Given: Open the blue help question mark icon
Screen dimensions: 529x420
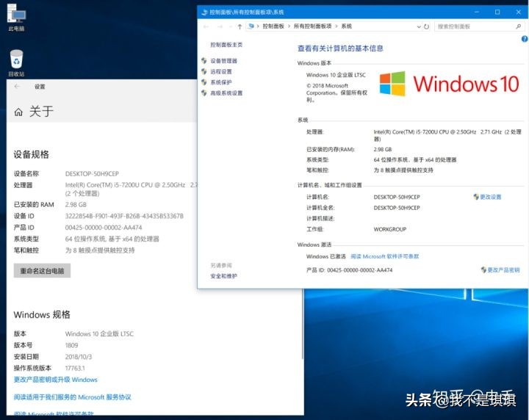Looking at the screenshot, I should pyautogui.click(x=525, y=39).
